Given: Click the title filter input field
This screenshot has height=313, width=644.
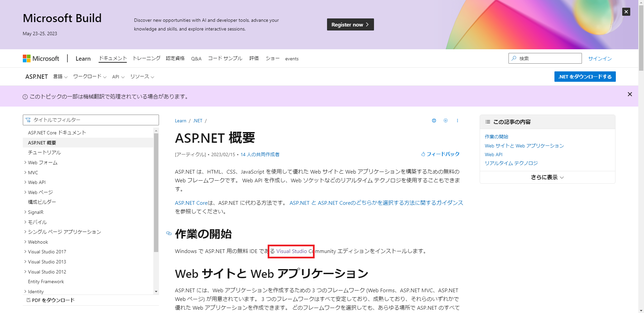Looking at the screenshot, I should [91, 120].
